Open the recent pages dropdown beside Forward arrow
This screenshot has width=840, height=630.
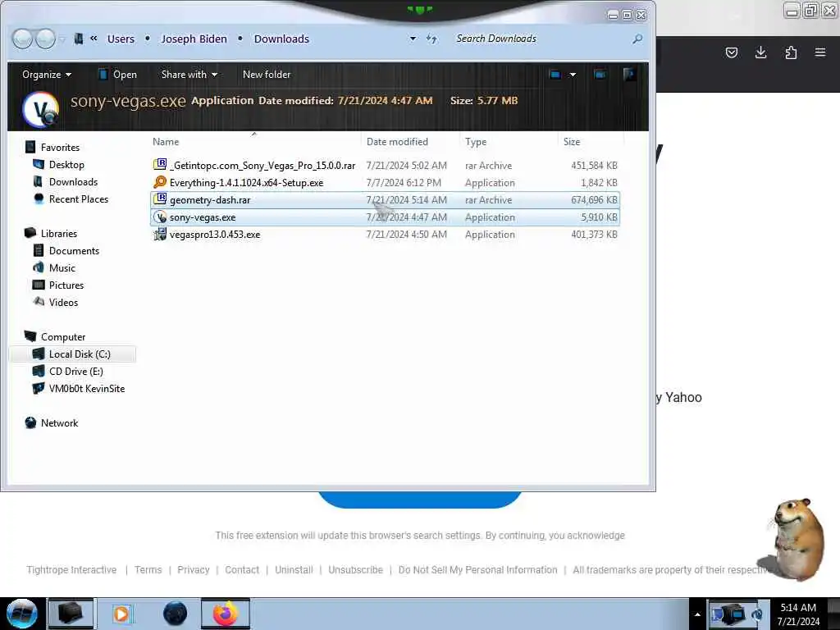click(62, 39)
